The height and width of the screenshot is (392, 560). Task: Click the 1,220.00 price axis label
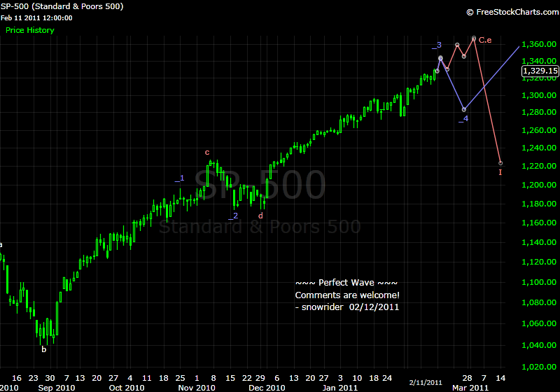coord(539,166)
